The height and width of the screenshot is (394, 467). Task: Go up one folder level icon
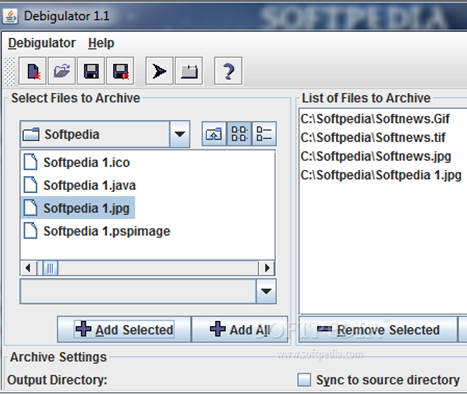pyautogui.click(x=214, y=134)
